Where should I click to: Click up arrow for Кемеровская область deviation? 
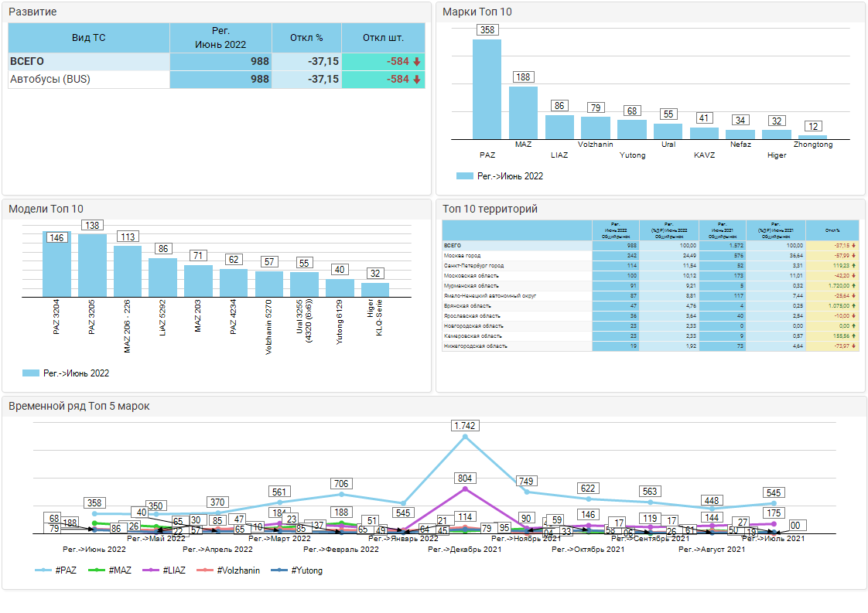coord(854,336)
